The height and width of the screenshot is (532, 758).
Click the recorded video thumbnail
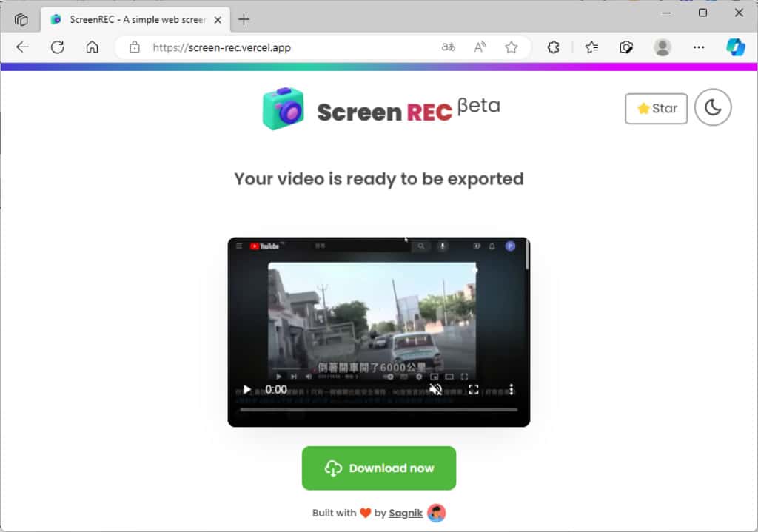point(378,332)
